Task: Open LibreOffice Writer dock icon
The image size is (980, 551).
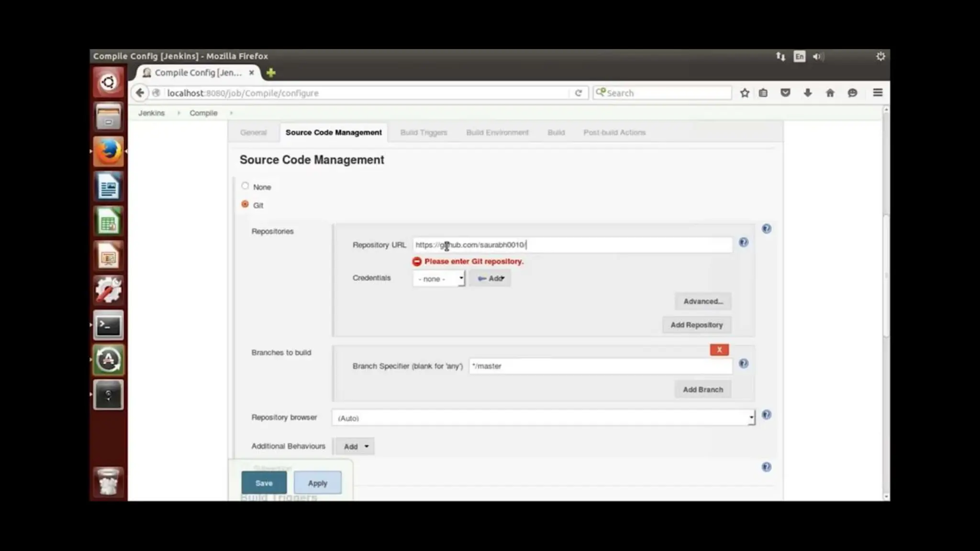Action: coord(109,187)
